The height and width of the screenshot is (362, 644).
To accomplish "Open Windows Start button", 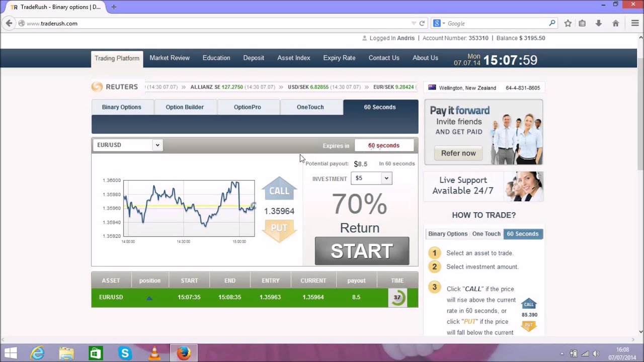I will tap(11, 353).
